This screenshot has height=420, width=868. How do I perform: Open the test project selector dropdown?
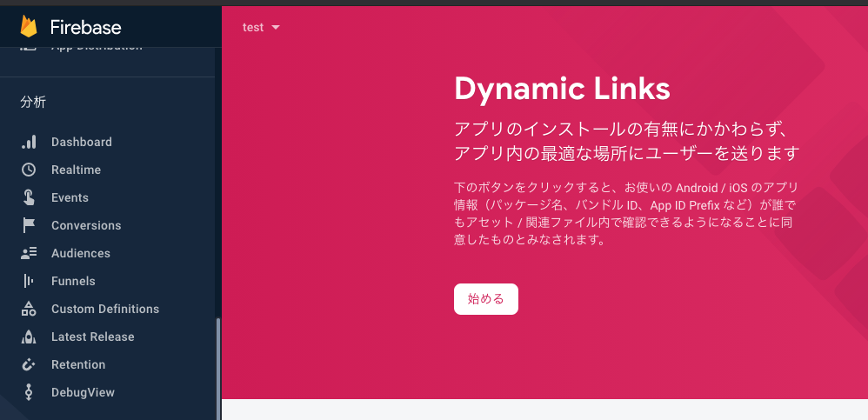[261, 28]
